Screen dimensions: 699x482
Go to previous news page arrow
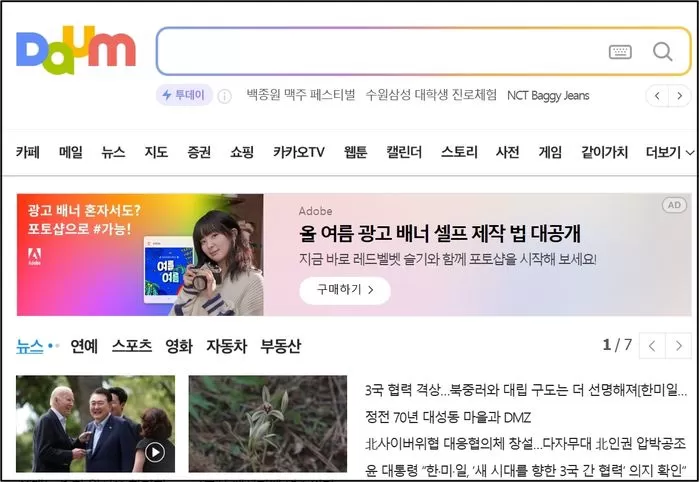pos(652,346)
